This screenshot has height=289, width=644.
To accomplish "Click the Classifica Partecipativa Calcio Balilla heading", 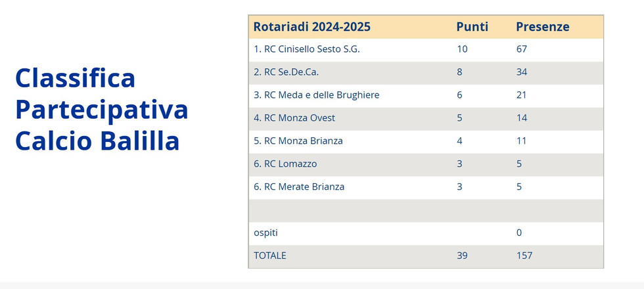I will click(102, 110).
